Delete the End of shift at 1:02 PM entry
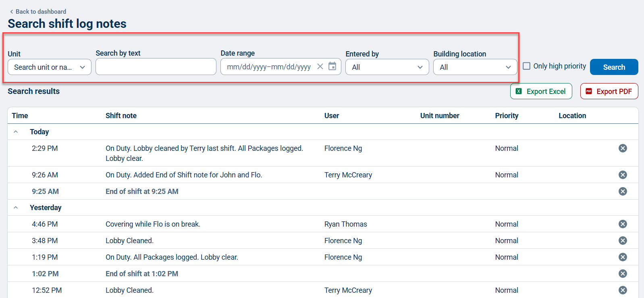The width and height of the screenshot is (644, 298). pos(623,274)
